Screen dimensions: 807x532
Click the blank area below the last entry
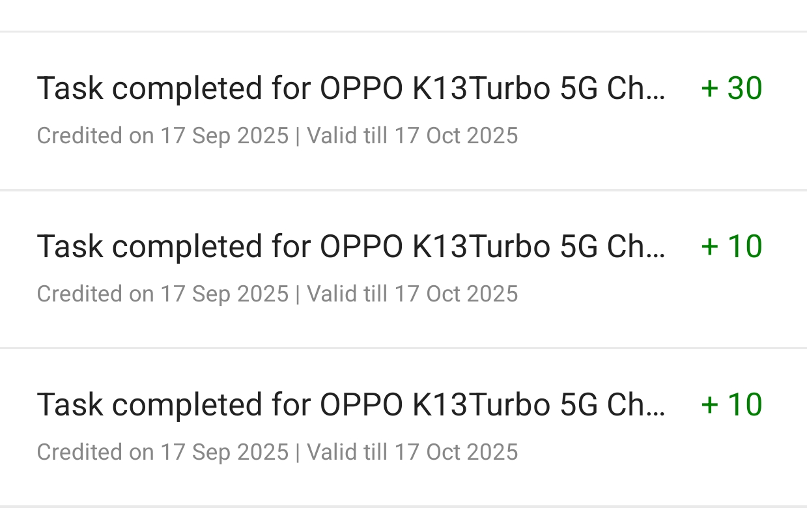point(403,520)
